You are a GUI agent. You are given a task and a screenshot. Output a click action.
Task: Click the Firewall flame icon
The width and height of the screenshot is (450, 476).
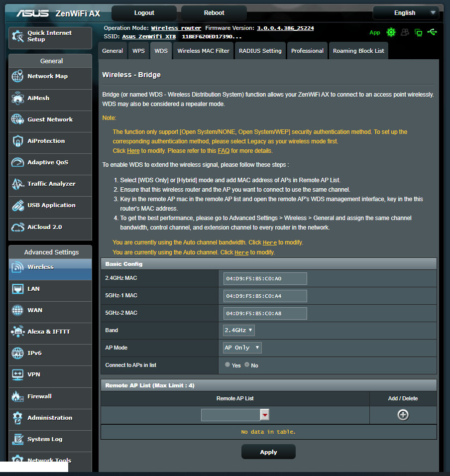17,396
